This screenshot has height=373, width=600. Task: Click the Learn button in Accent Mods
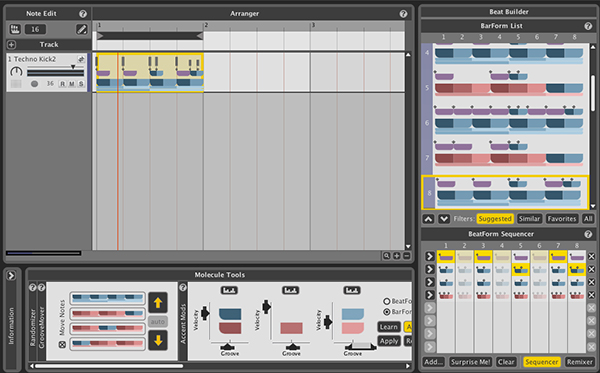[388, 327]
